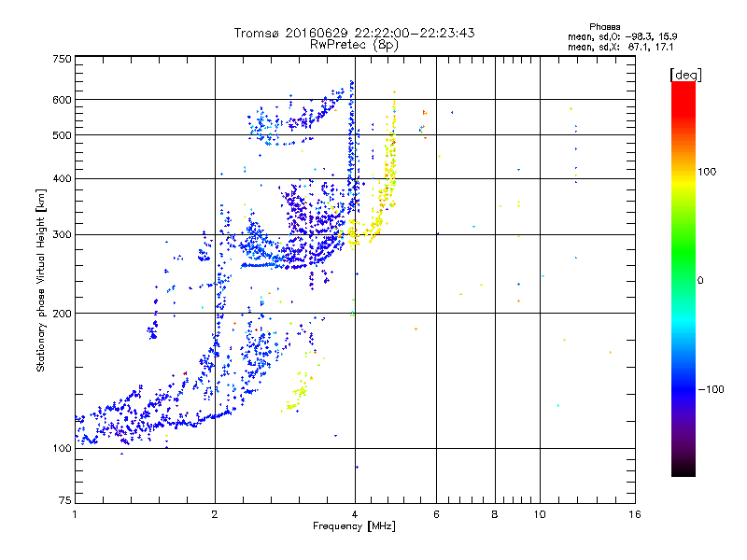The width and height of the screenshot is (747, 560).
Task: Click the x-axis tick label '2'
Action: (215, 514)
